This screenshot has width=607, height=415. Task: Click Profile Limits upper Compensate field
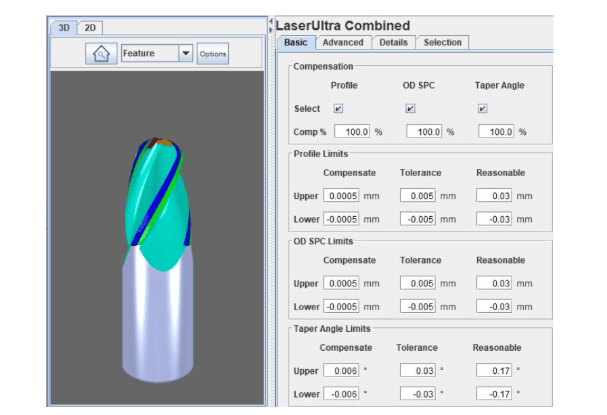pos(341,196)
